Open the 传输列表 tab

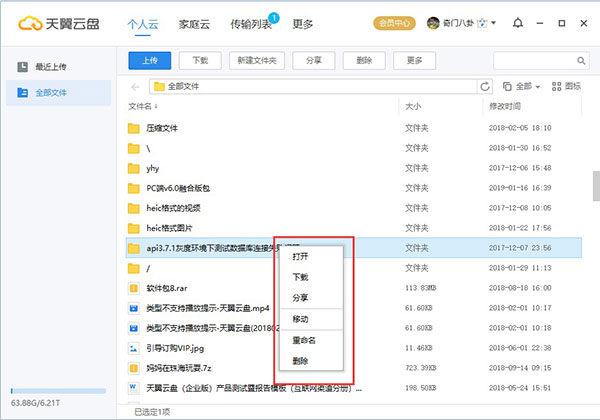point(252,22)
